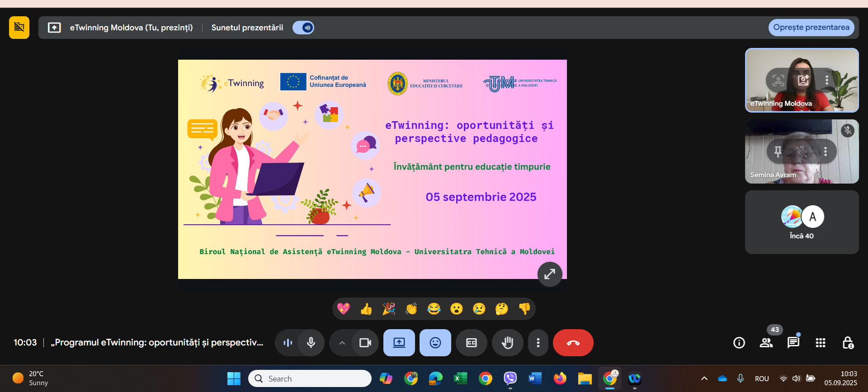Expand video settings chevron next to camera
The image size is (868, 392).
(x=342, y=343)
